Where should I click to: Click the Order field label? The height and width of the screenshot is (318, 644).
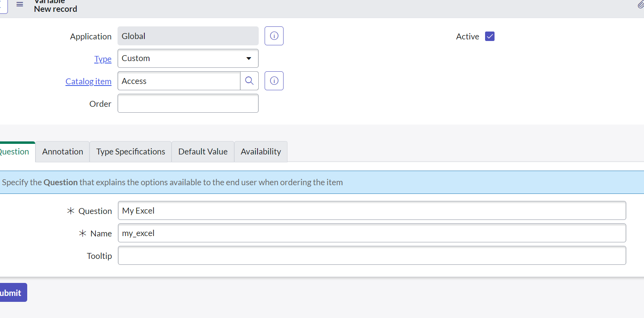click(100, 104)
